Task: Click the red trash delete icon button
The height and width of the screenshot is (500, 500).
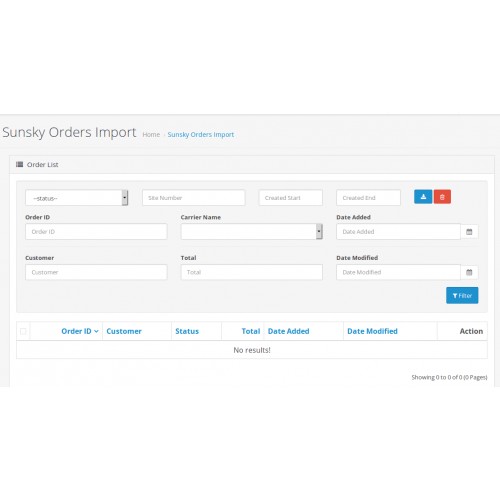Action: click(x=442, y=197)
